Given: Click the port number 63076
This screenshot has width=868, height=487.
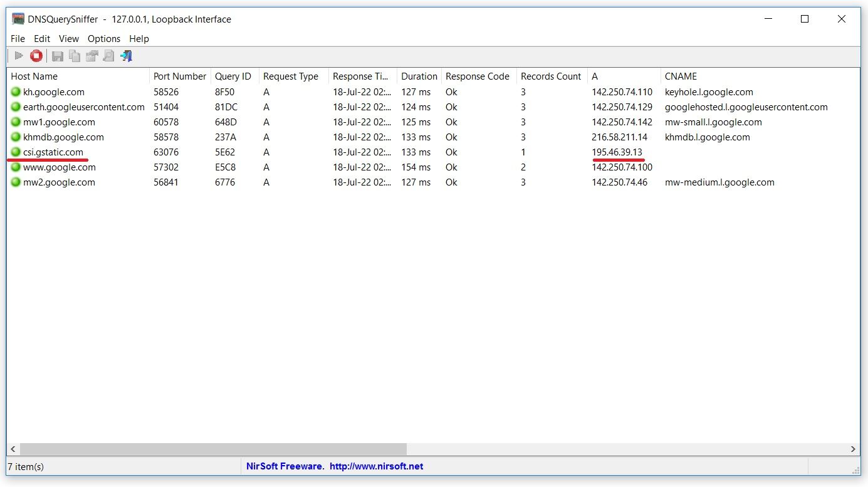Looking at the screenshot, I should click(x=166, y=152).
